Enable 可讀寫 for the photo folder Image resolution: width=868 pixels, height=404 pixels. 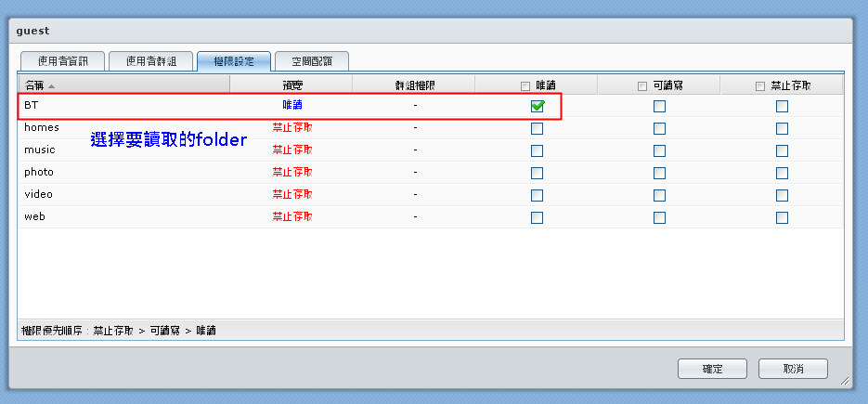(659, 173)
